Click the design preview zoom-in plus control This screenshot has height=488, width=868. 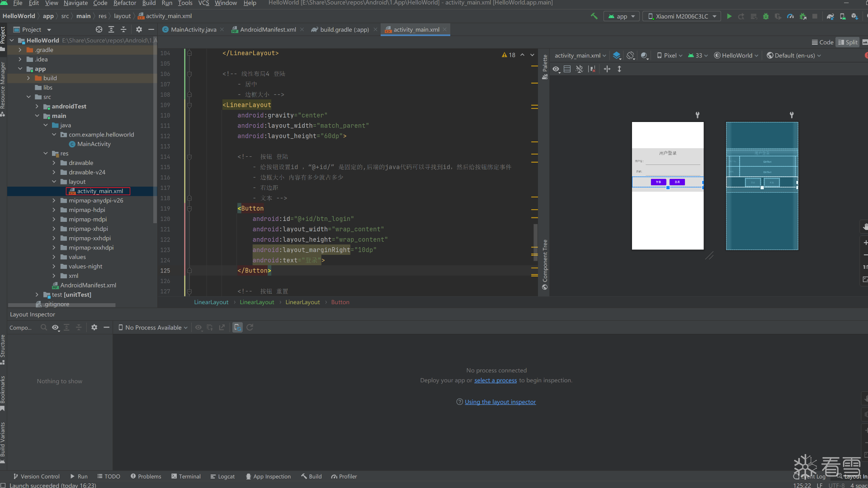click(865, 243)
